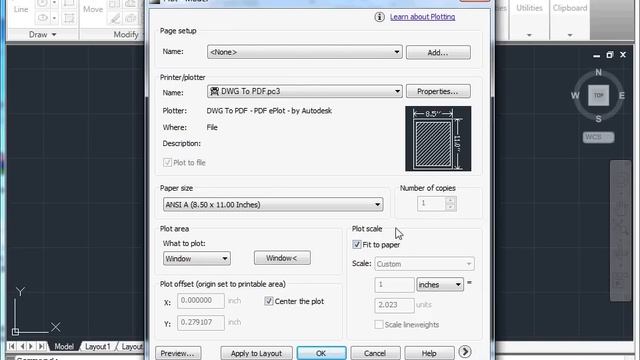The width and height of the screenshot is (640, 360).
Task: Go to previous layout tab arrow
Action: point(22,347)
